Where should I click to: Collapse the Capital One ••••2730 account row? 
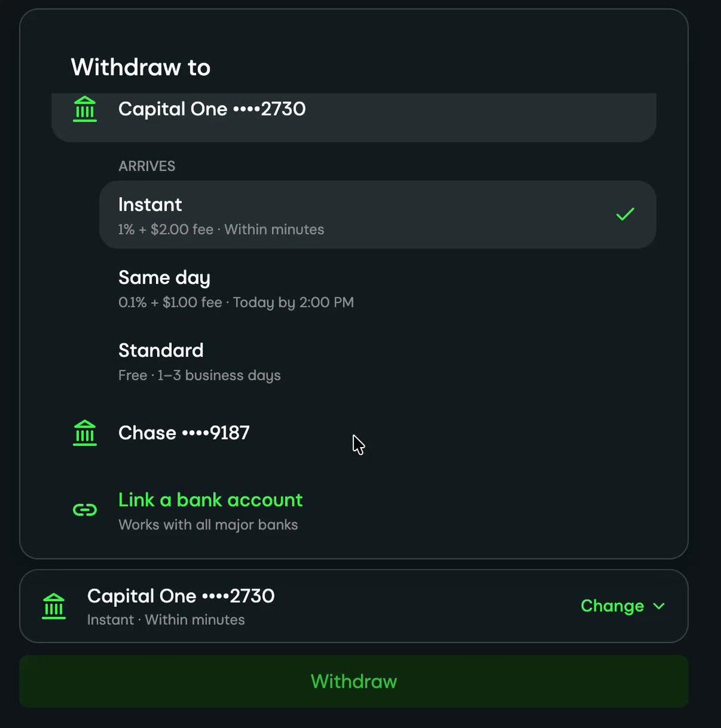click(x=354, y=115)
